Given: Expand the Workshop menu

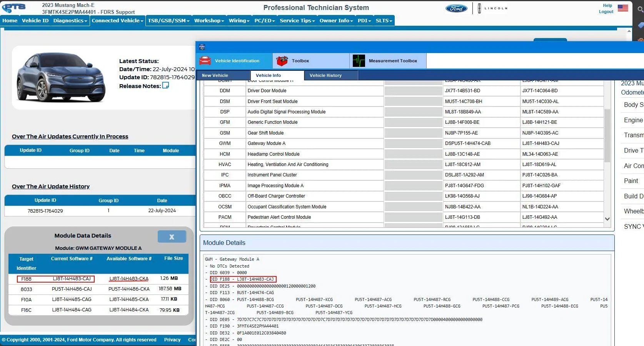Looking at the screenshot, I should [209, 21].
